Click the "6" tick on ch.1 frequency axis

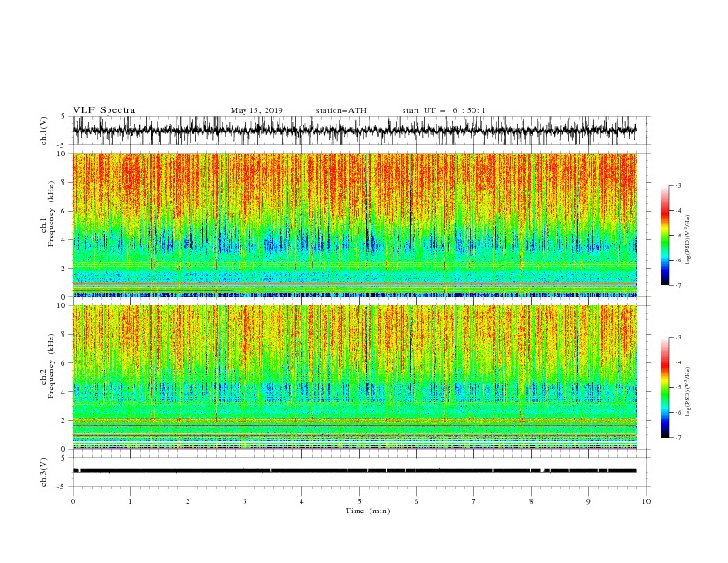[x=63, y=211]
